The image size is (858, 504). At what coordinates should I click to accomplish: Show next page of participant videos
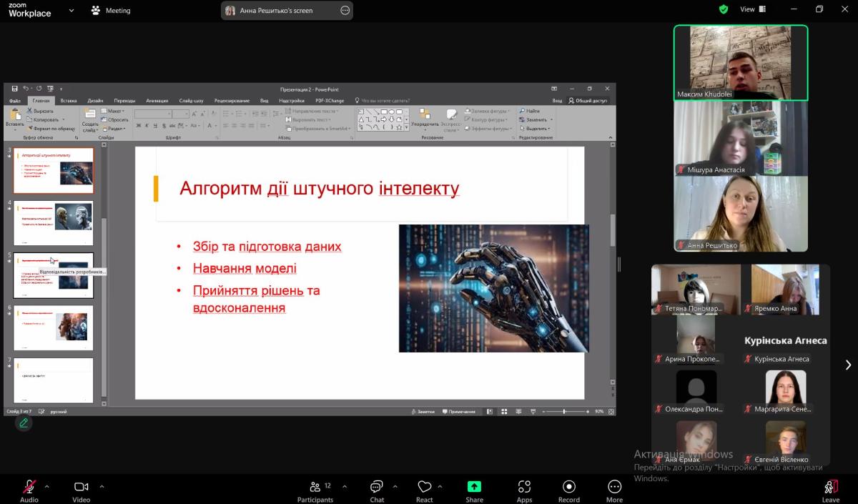[848, 365]
